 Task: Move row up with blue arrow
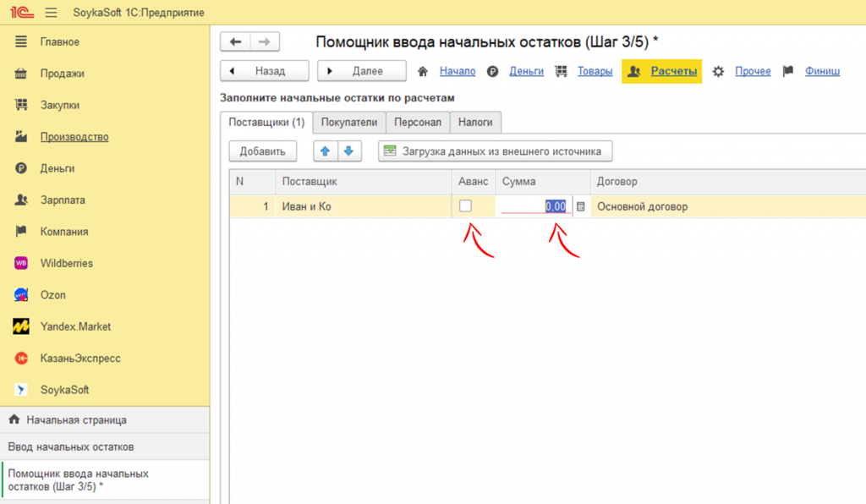pyautogui.click(x=325, y=151)
